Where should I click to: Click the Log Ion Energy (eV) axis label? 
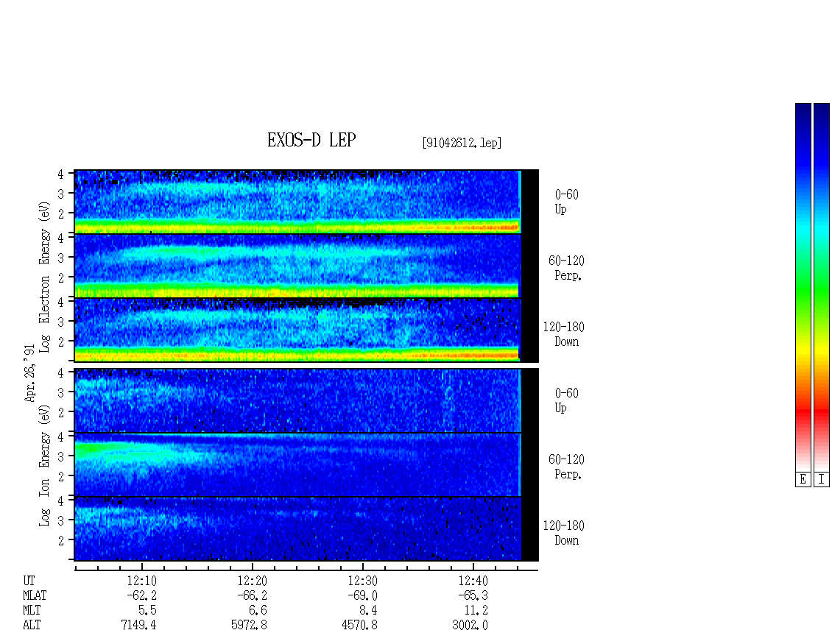(x=44, y=466)
